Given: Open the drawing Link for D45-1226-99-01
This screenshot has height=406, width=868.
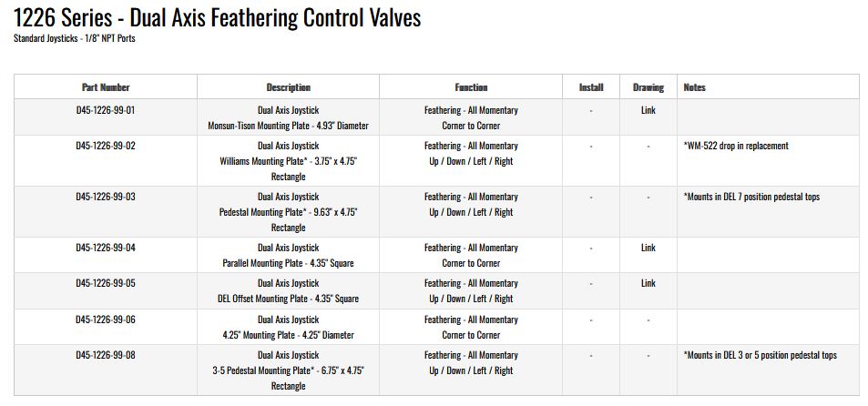Looking at the screenshot, I should click(648, 110).
